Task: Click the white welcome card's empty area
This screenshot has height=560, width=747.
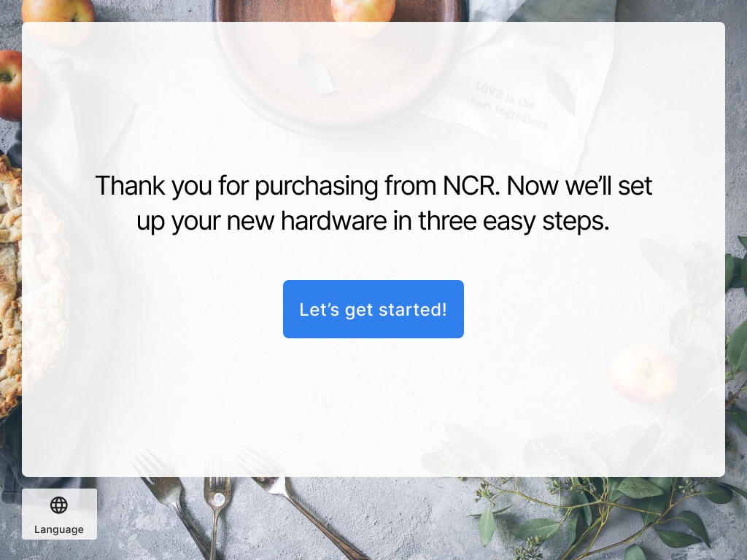Action: click(373, 405)
